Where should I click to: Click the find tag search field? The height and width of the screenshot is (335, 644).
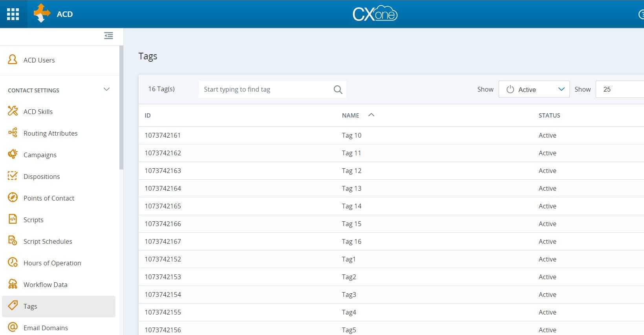265,89
